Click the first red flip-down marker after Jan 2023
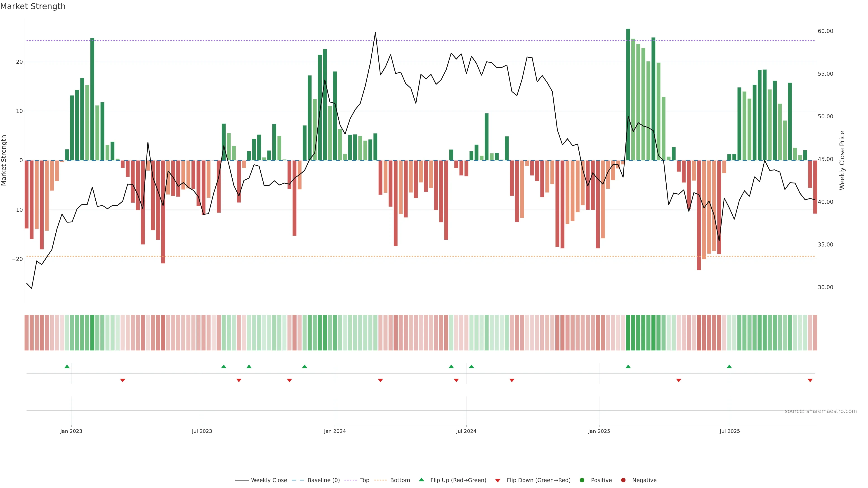868x488 pixels. [x=123, y=380]
